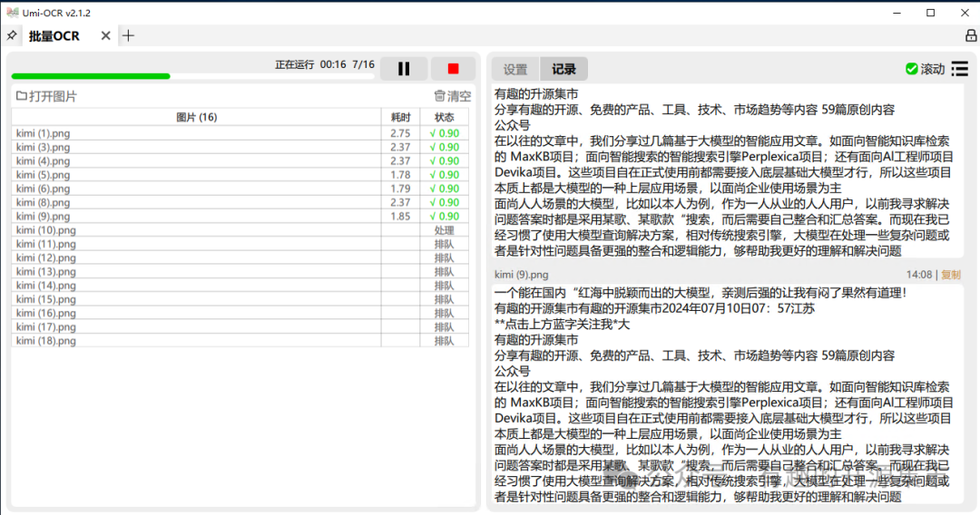
Task: Click the lock icon at top right
Action: 970,35
